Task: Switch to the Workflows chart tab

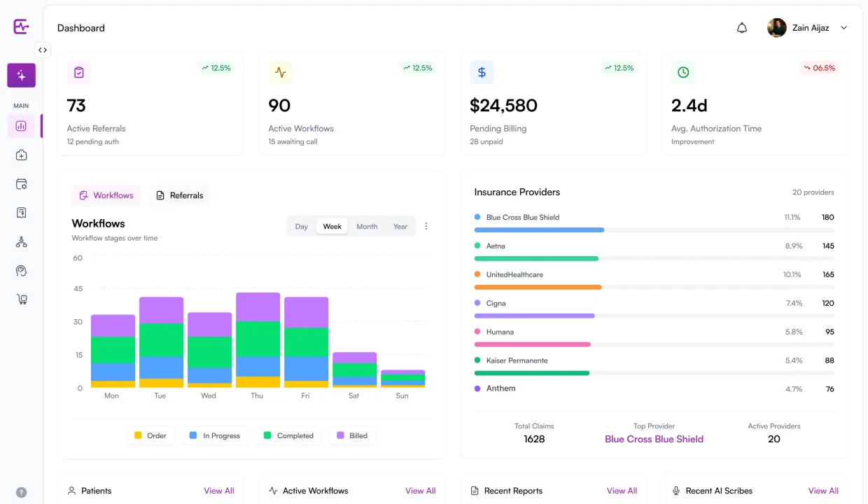Action: pos(106,195)
